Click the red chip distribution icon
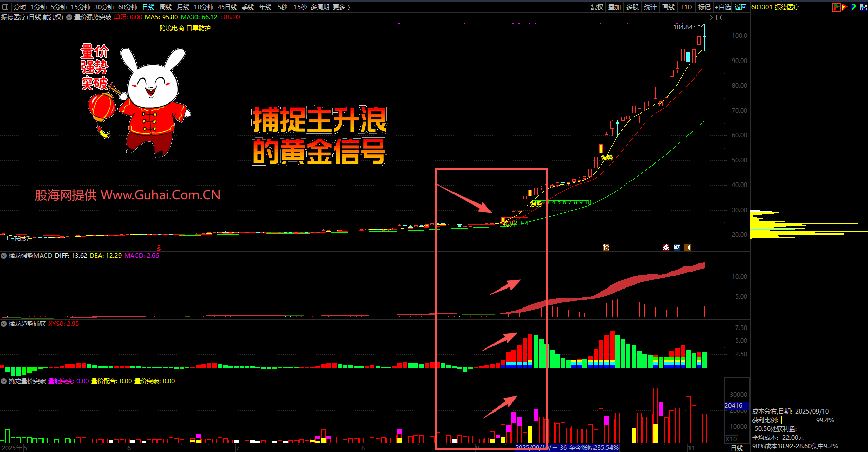This screenshot has height=452, width=868. point(836,7)
